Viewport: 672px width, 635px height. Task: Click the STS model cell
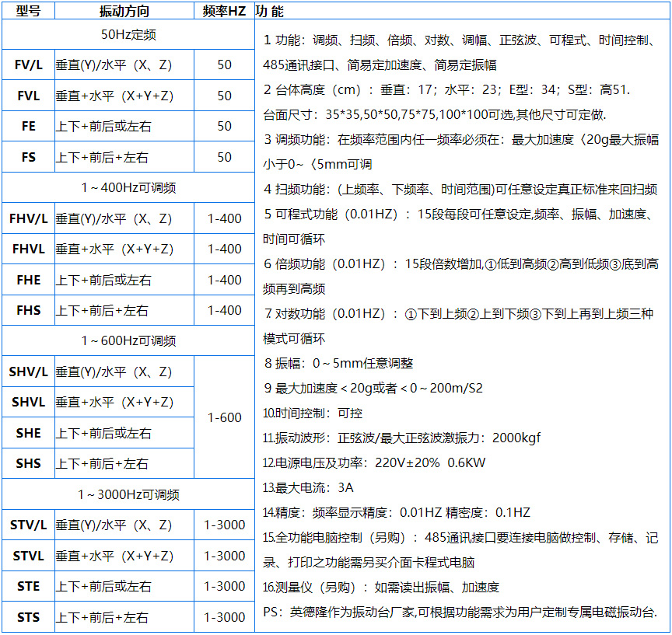point(28,617)
